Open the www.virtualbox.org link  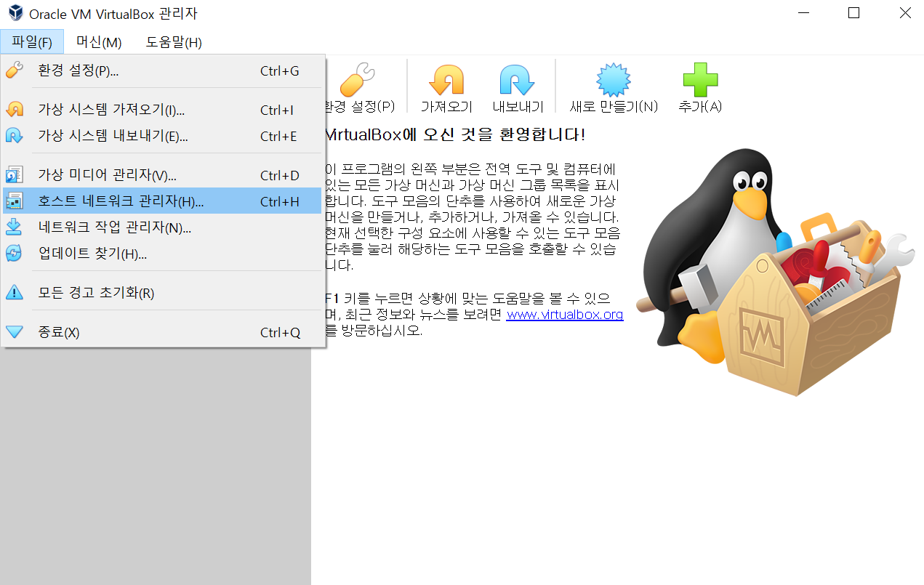(x=565, y=315)
